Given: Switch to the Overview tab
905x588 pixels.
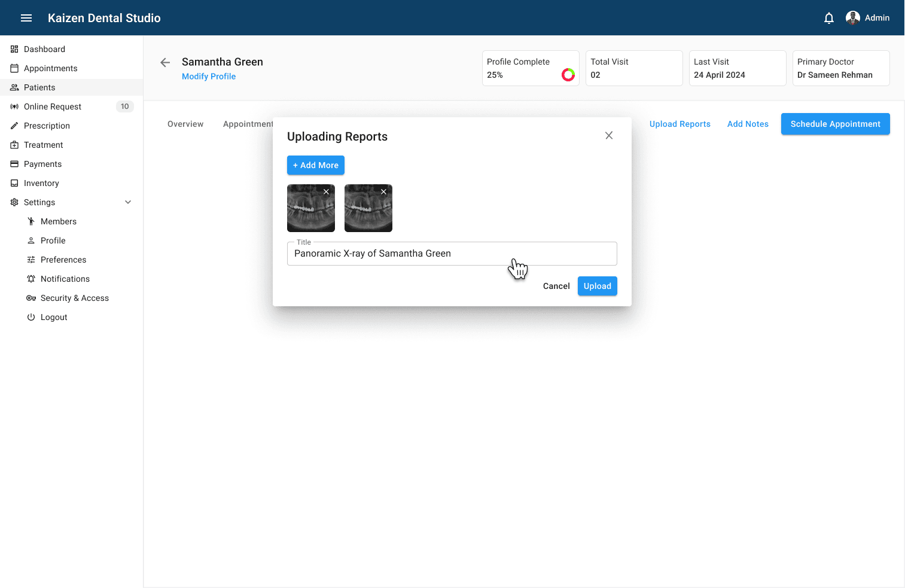Looking at the screenshot, I should coord(185,124).
